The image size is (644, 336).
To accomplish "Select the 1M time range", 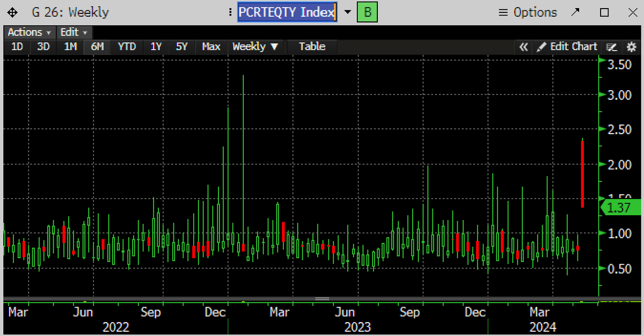I will point(70,47).
